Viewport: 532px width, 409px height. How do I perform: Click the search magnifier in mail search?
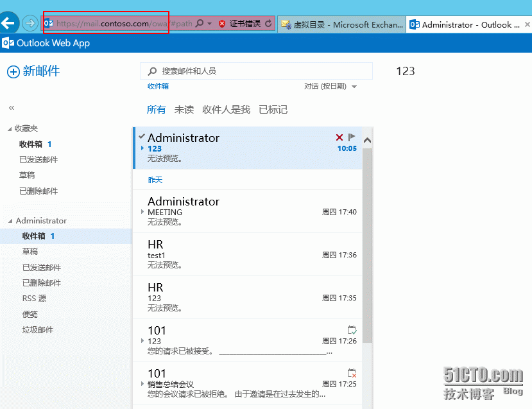click(152, 71)
